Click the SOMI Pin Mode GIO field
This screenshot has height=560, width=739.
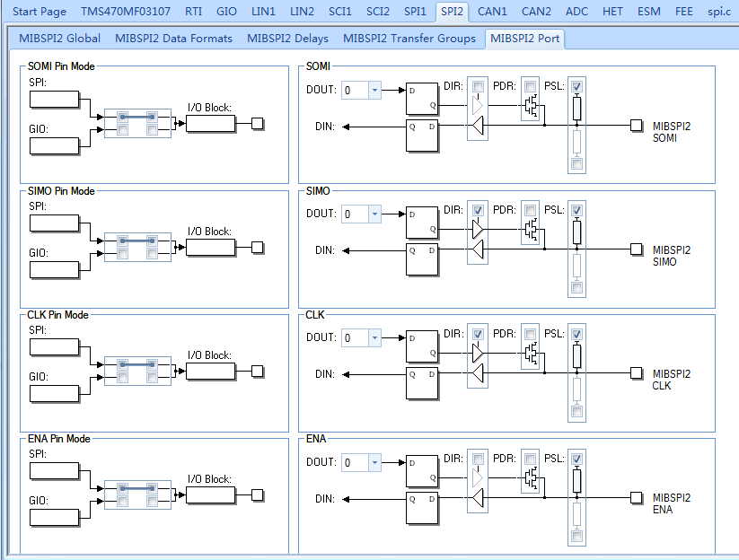click(x=54, y=145)
